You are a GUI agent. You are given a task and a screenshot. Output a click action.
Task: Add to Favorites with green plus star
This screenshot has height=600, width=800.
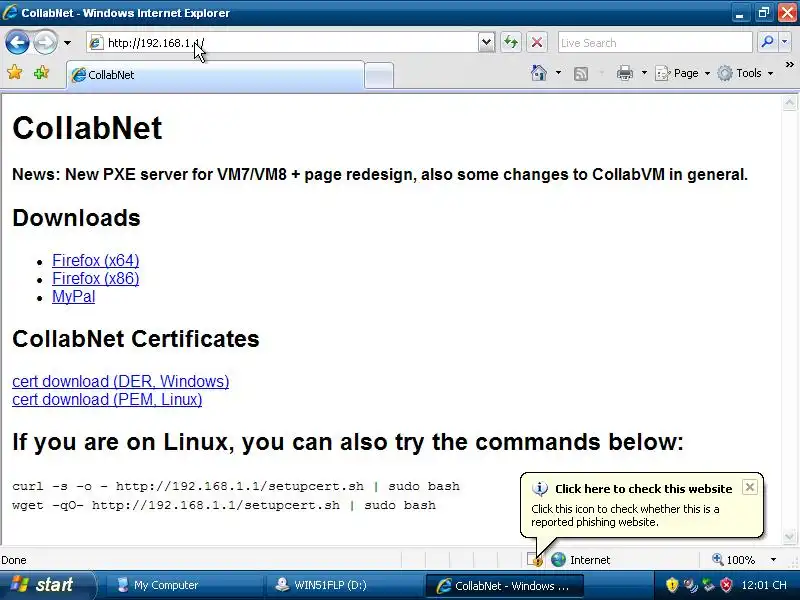point(41,73)
